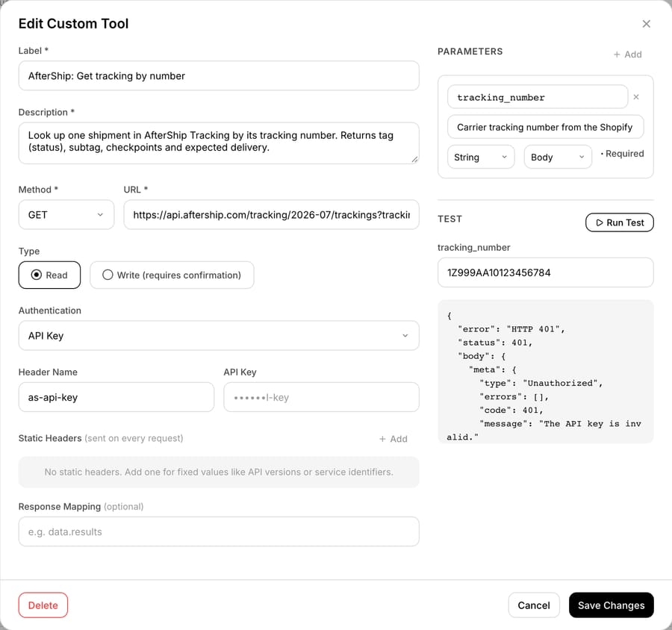Add a static header
The image size is (672, 630).
coord(393,439)
